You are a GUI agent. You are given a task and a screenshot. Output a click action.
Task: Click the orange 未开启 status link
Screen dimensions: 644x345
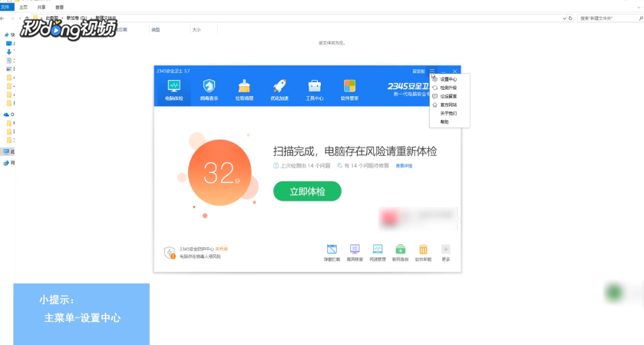click(221, 249)
